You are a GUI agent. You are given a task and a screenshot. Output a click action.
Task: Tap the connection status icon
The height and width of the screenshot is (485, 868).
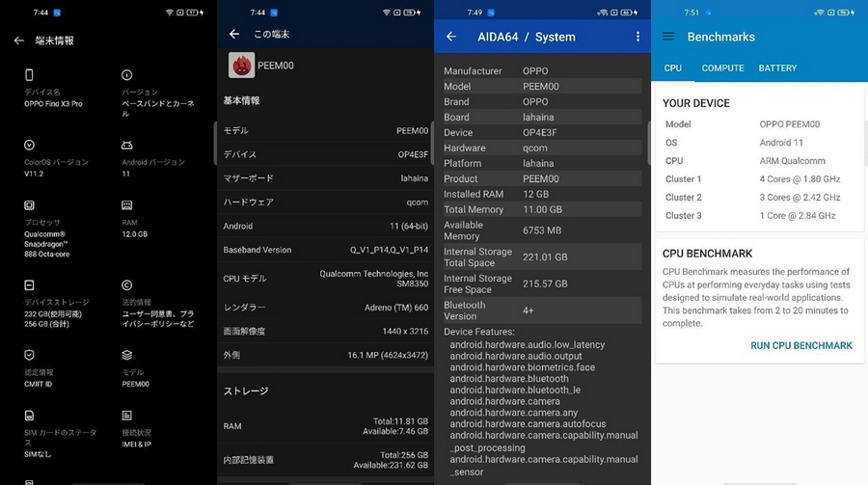click(126, 416)
